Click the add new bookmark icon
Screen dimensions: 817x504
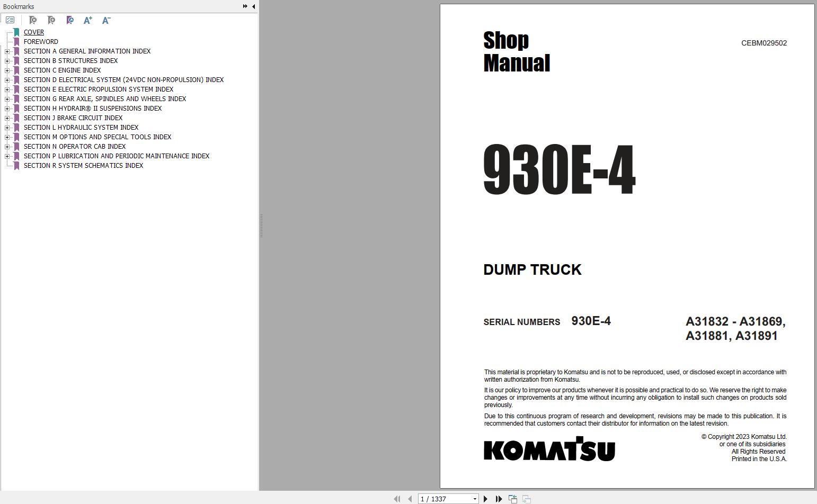(51, 20)
